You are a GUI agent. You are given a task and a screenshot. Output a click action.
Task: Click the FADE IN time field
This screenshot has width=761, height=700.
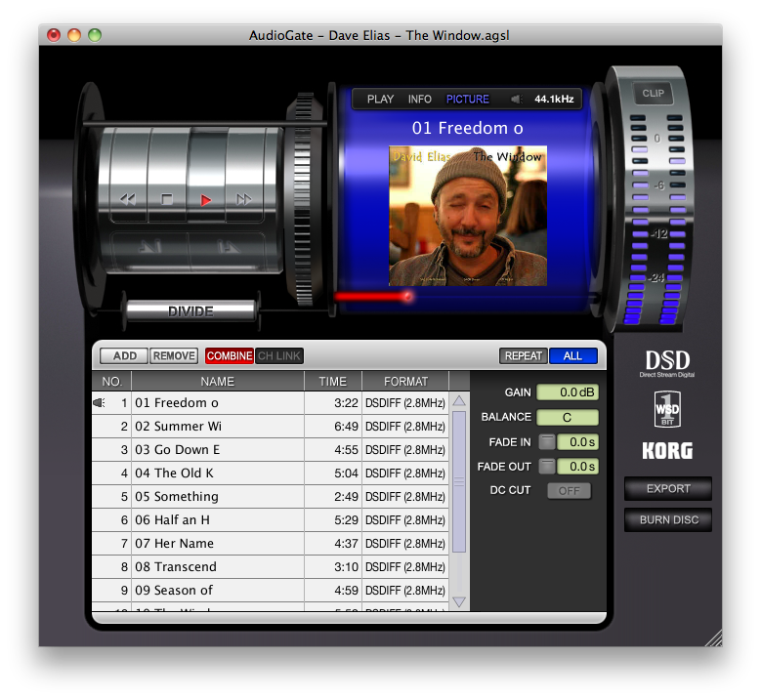pos(577,442)
